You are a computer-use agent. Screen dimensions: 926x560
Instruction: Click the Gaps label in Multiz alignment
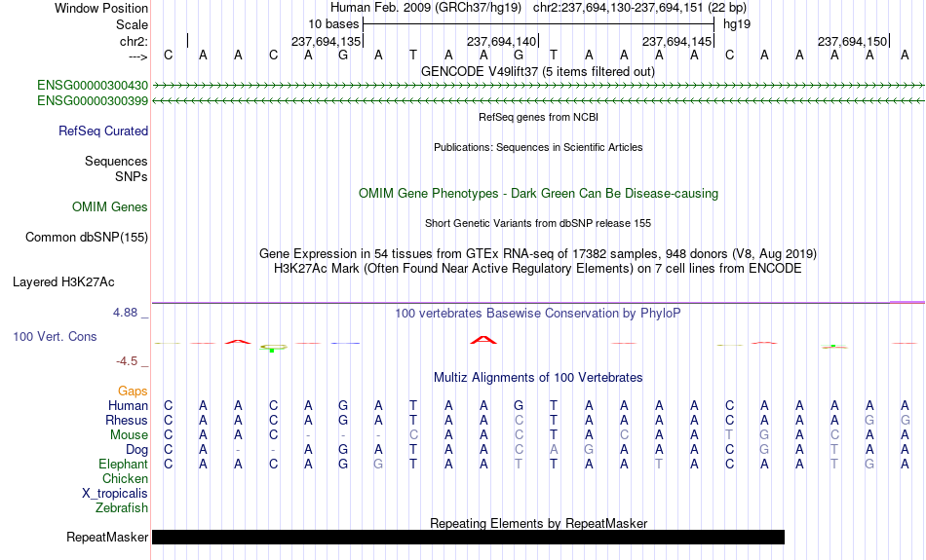pos(133,392)
